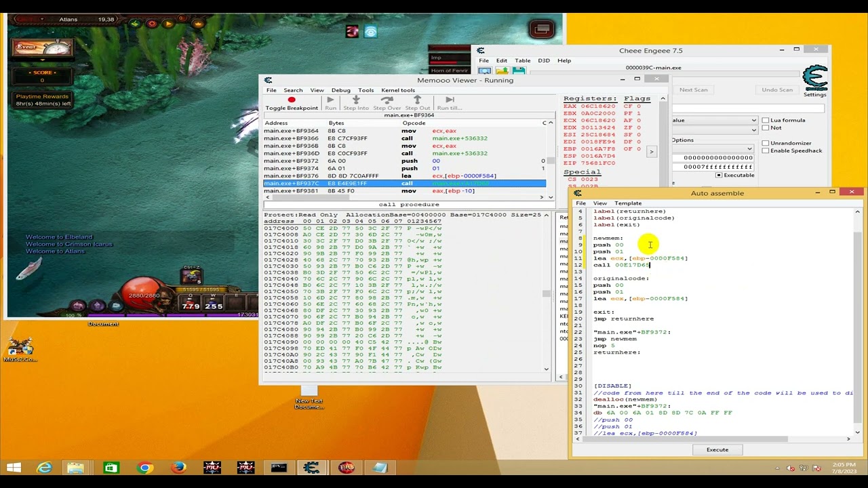Open the File menu in Memory Viewer

271,90
